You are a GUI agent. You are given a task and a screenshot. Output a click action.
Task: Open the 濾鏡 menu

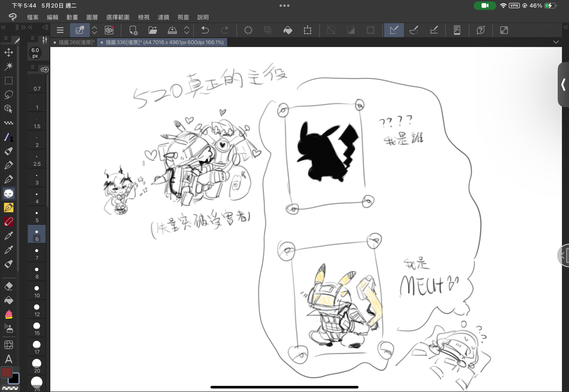(x=163, y=17)
